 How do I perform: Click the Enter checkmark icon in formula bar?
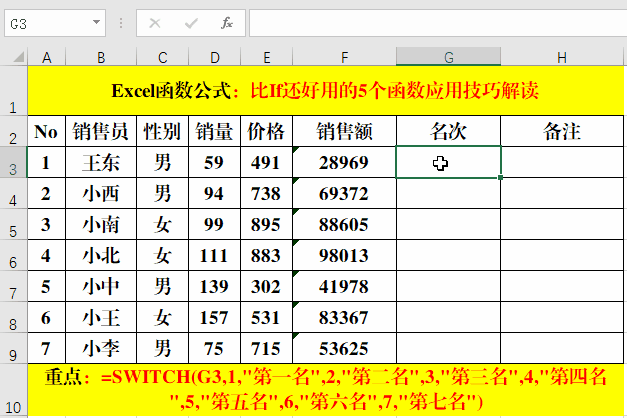(x=191, y=22)
